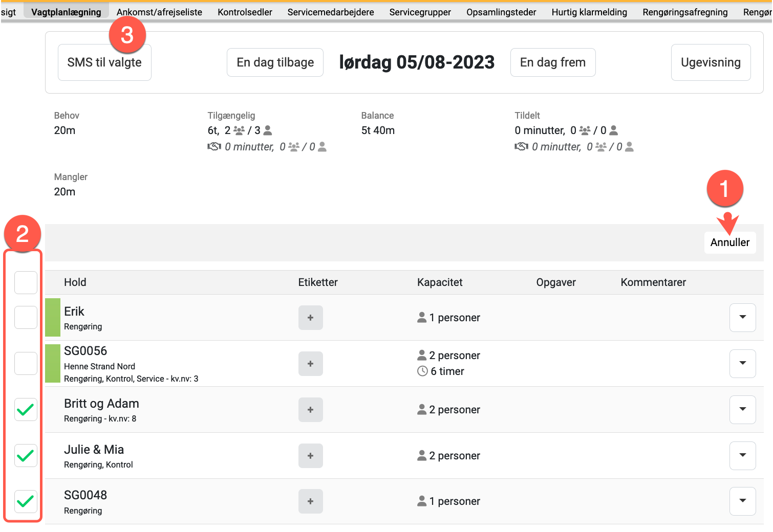Viewport: 773px width, 532px height.
Task: Click the Kommentarer column header
Action: 653,282
